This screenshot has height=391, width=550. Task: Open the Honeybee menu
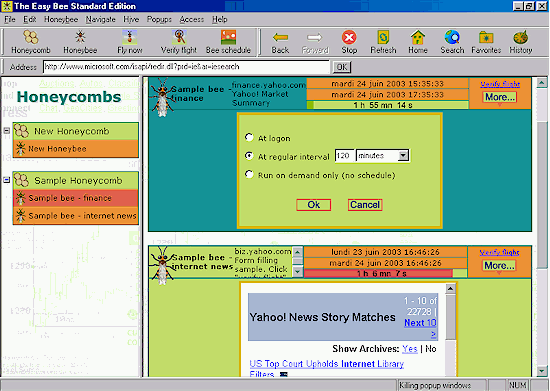[x=61, y=19]
